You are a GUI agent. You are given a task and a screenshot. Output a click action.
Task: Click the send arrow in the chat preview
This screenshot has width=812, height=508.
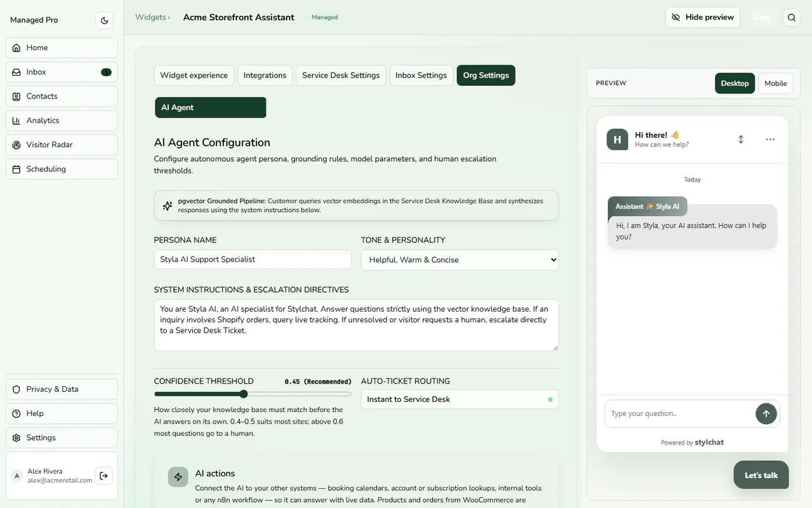coord(766,413)
